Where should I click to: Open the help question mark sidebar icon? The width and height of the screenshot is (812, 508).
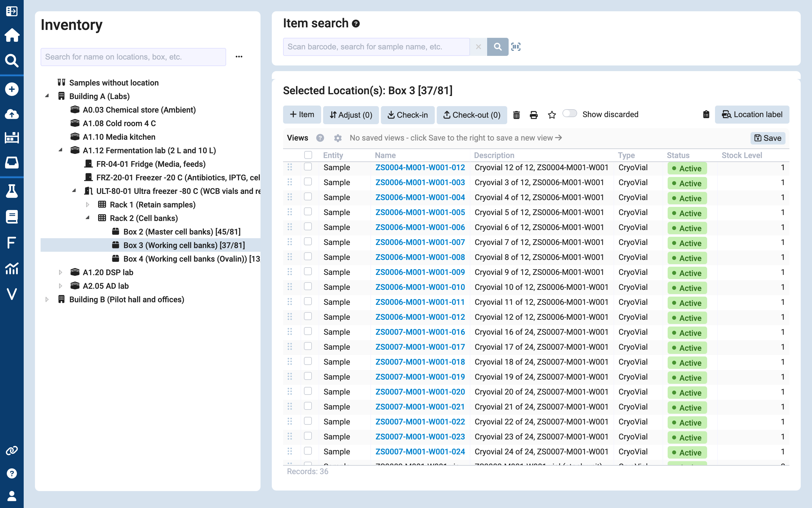click(x=12, y=473)
